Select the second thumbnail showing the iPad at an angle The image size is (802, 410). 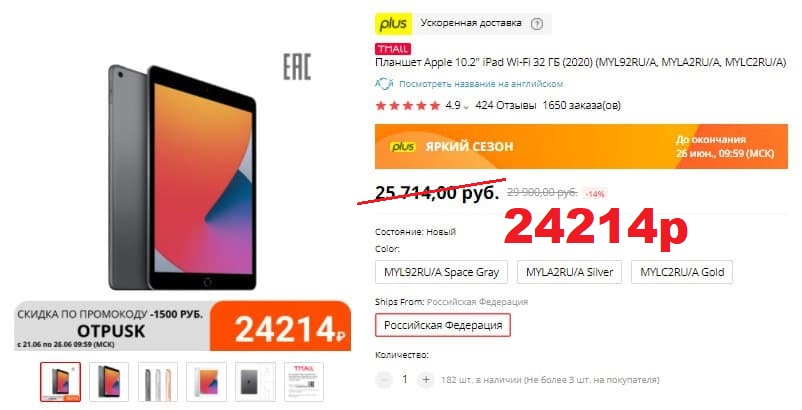coord(109,382)
